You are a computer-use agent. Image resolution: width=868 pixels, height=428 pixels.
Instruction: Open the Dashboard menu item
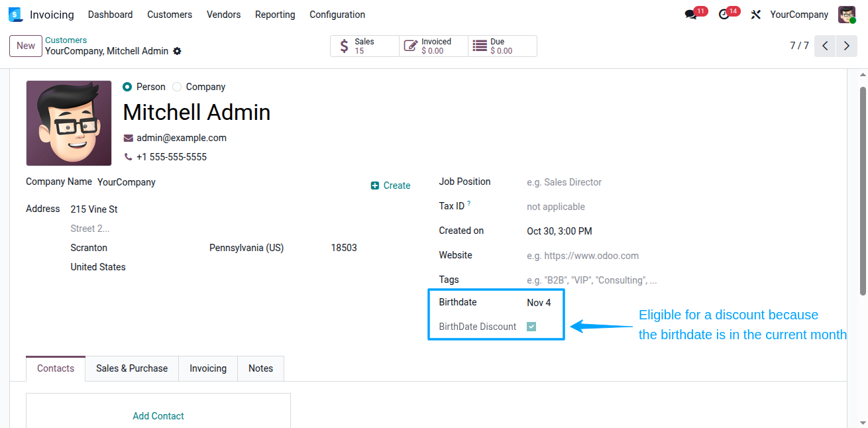110,15
